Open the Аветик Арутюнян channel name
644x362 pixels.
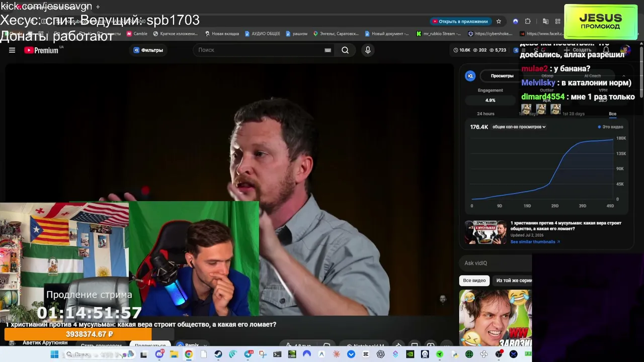point(45,343)
